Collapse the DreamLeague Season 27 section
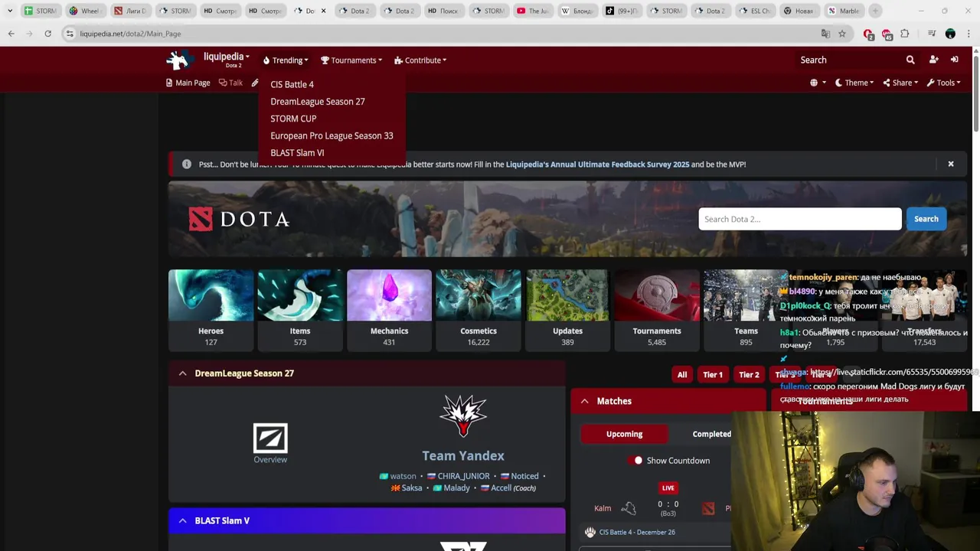Viewport: 980px width, 551px height. [x=182, y=373]
